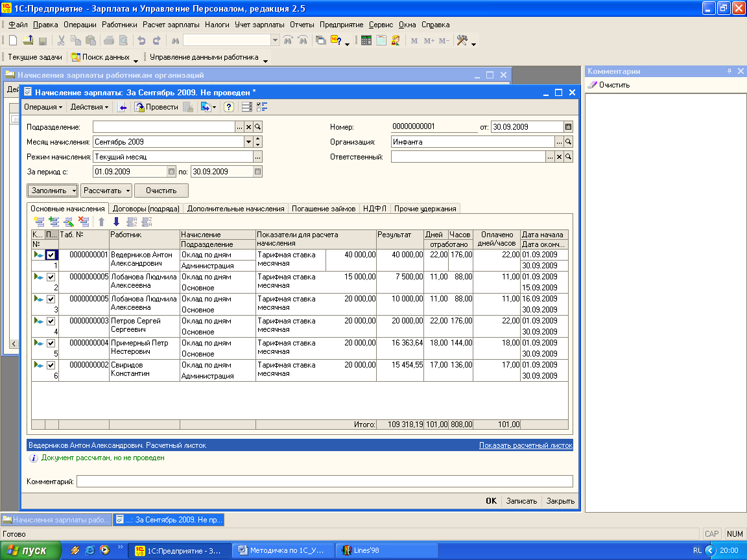Screen dimensions: 747x560
Task: Clear the Подразделение field with X button
Action: 249,126
